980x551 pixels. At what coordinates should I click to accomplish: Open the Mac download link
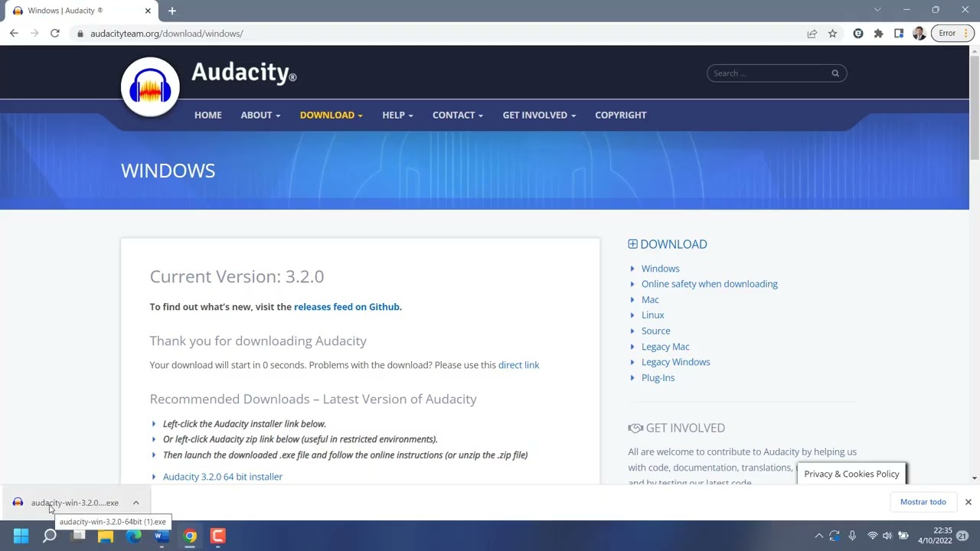coord(650,300)
